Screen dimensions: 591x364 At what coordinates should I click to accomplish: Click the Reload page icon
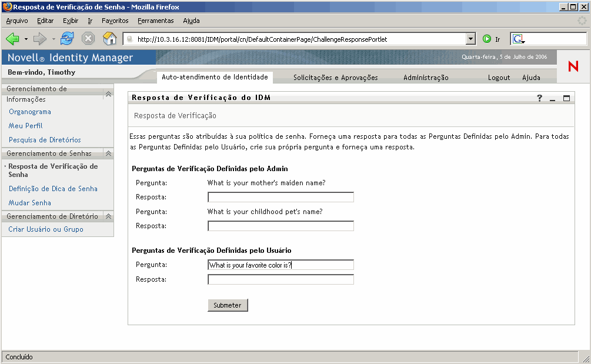pyautogui.click(x=67, y=39)
